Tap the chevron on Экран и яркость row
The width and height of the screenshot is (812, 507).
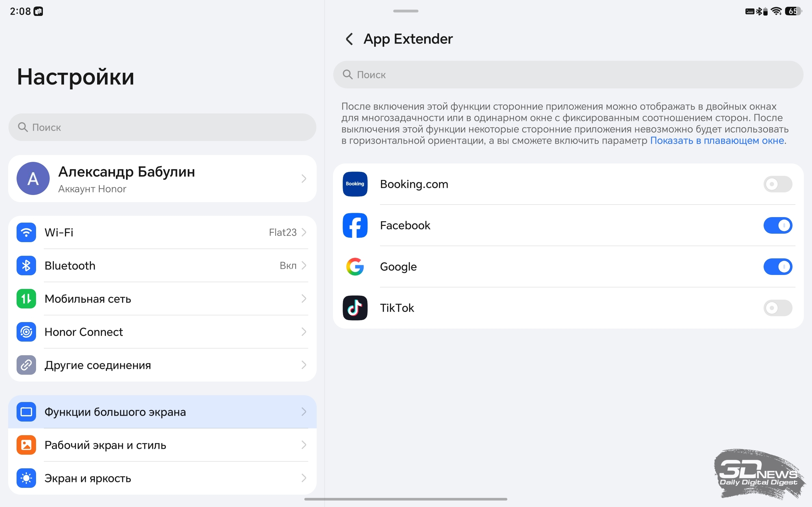click(304, 478)
